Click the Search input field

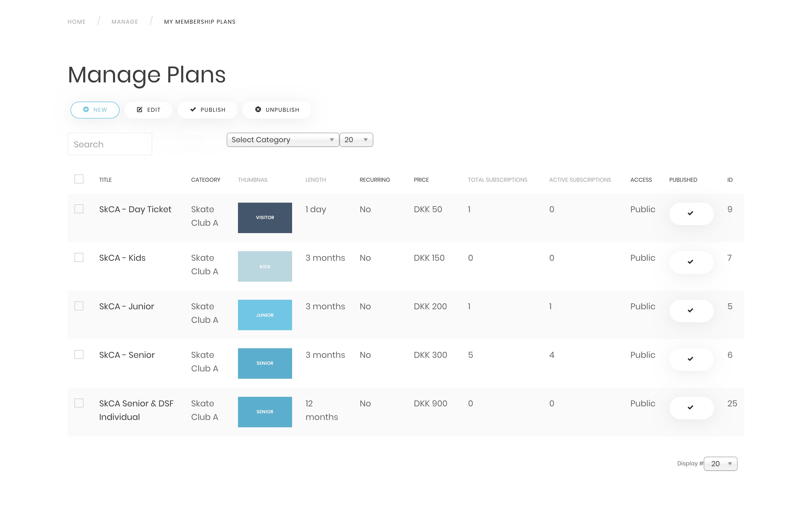110,144
